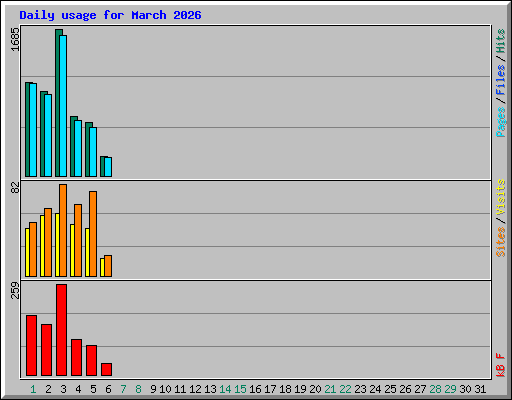Choose the cyan Pages bar for day 2

coord(48,135)
